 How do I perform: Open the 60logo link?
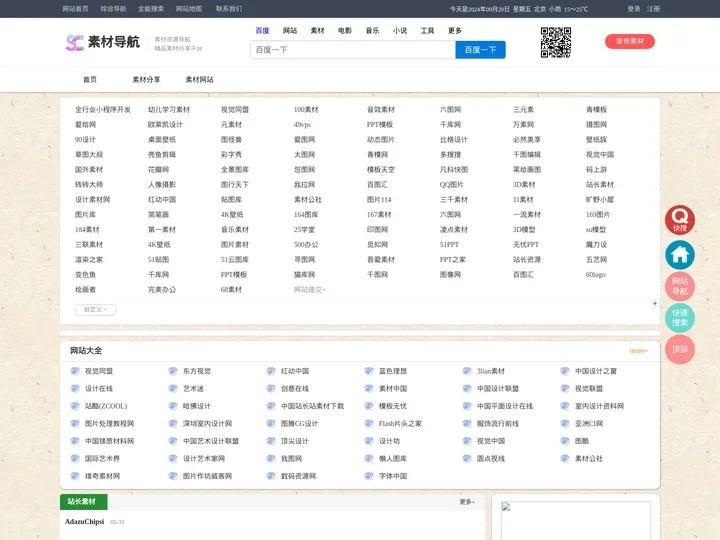[x=596, y=275]
